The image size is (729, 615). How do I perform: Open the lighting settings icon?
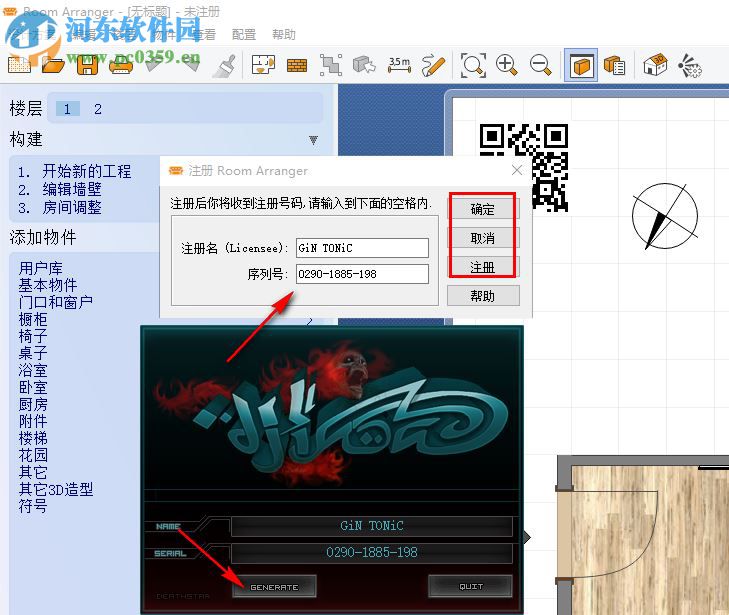pos(689,65)
